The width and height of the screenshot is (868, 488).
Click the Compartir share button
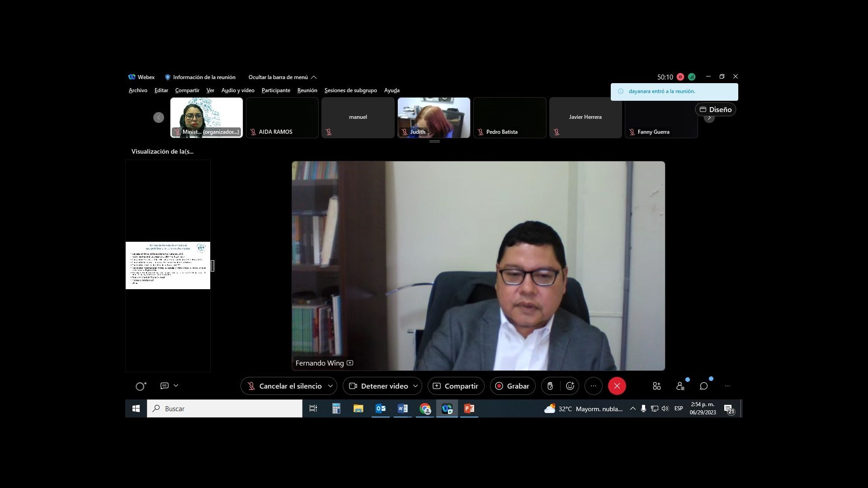pos(456,386)
